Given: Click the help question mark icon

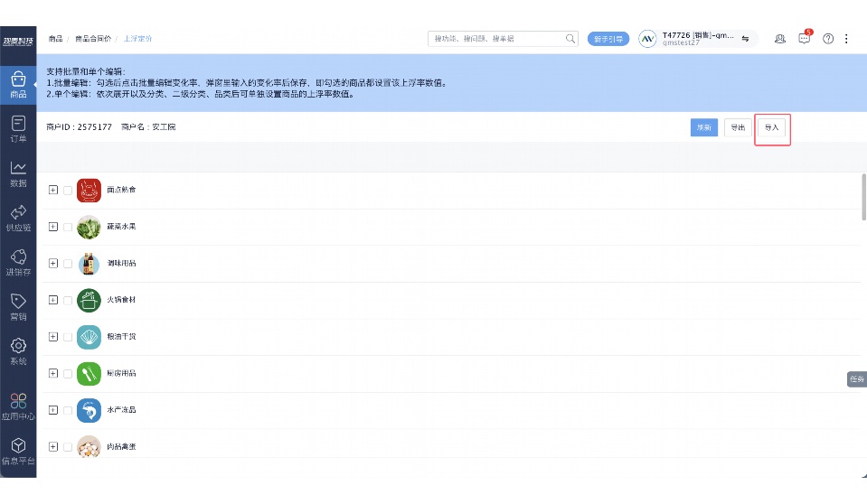Looking at the screenshot, I should (827, 39).
